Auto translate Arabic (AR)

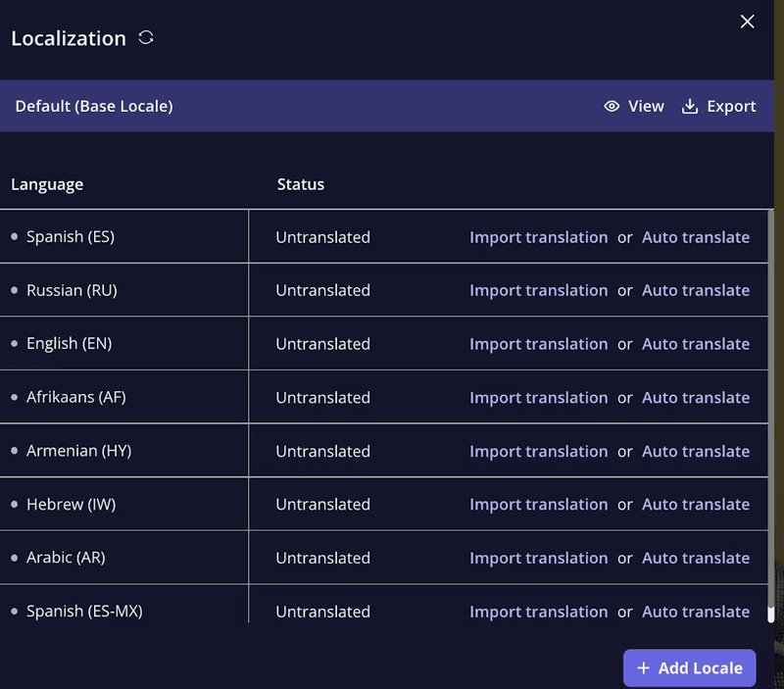pos(696,558)
